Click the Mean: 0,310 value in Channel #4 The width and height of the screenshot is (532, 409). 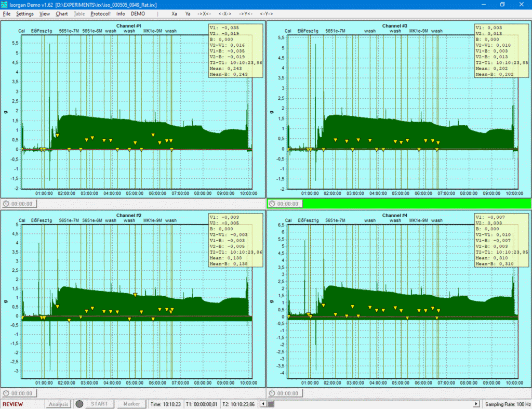tap(491, 258)
